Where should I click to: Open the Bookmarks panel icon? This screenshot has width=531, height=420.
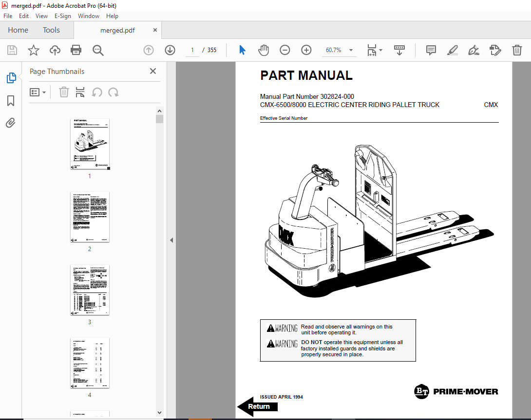(x=11, y=101)
